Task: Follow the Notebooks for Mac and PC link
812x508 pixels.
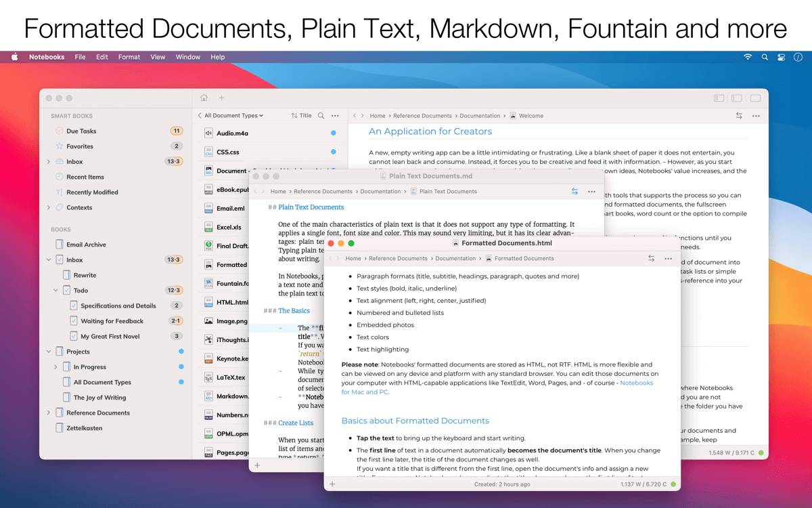Action: 497,387
